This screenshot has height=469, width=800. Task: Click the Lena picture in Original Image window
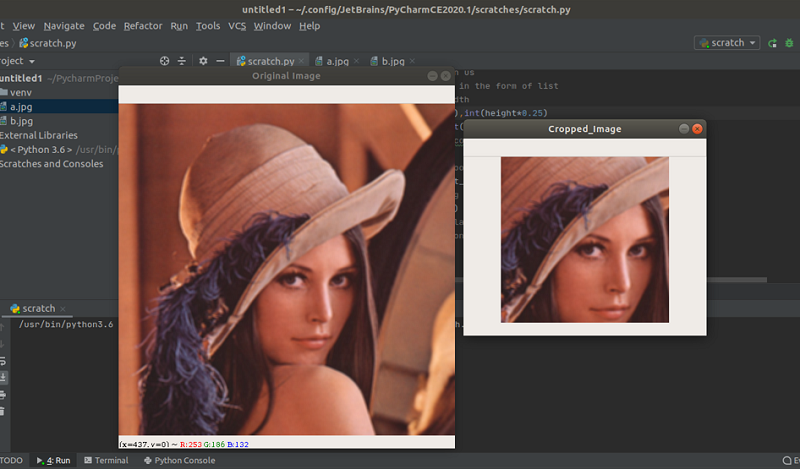287,269
